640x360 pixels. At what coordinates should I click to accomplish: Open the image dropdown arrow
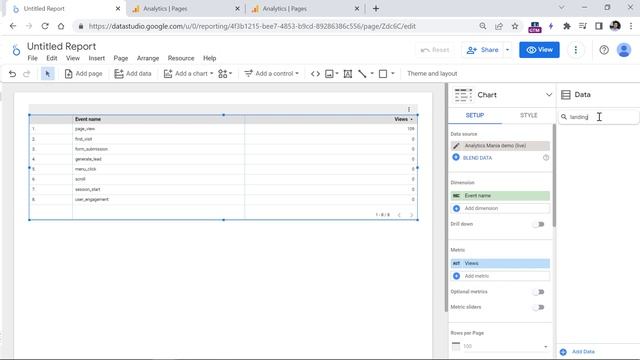point(337,74)
